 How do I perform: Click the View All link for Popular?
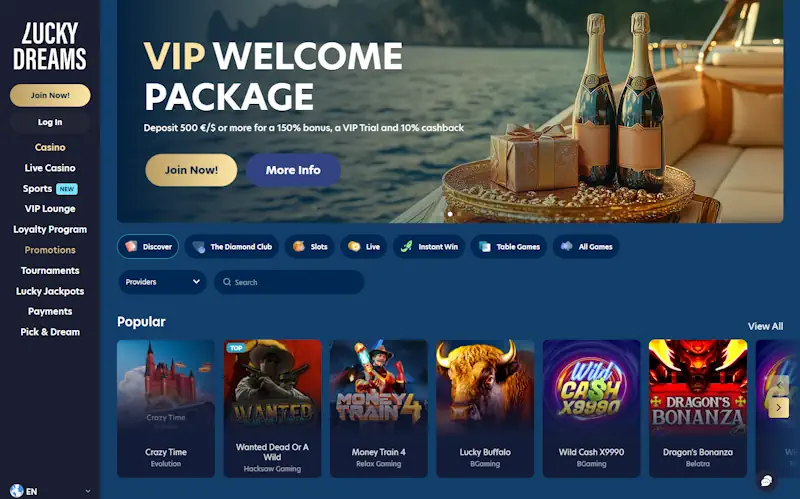coord(765,326)
